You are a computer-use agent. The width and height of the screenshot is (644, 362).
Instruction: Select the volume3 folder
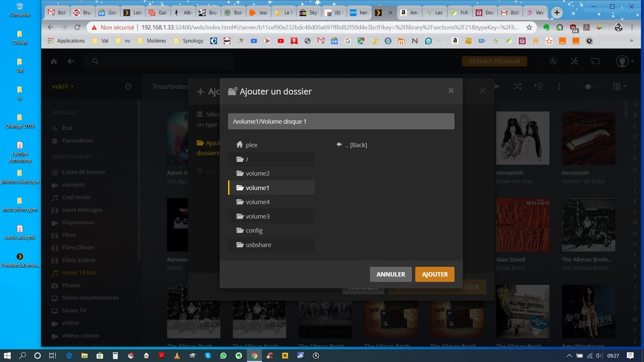pyautogui.click(x=272, y=216)
